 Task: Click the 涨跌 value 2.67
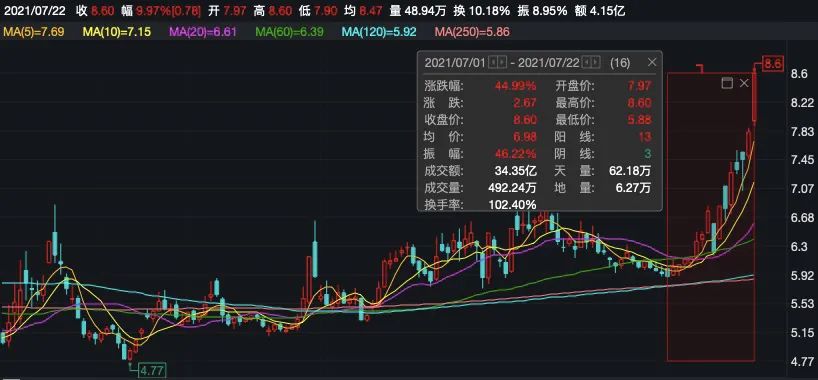coord(525,103)
